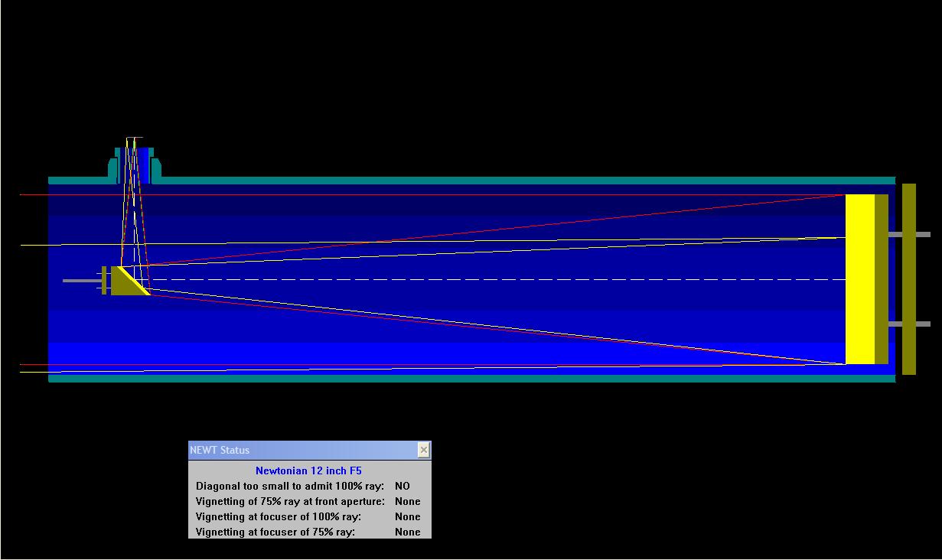Select Vignetting at focuser of 100% ray
The height and width of the screenshot is (560, 942).
(x=279, y=517)
